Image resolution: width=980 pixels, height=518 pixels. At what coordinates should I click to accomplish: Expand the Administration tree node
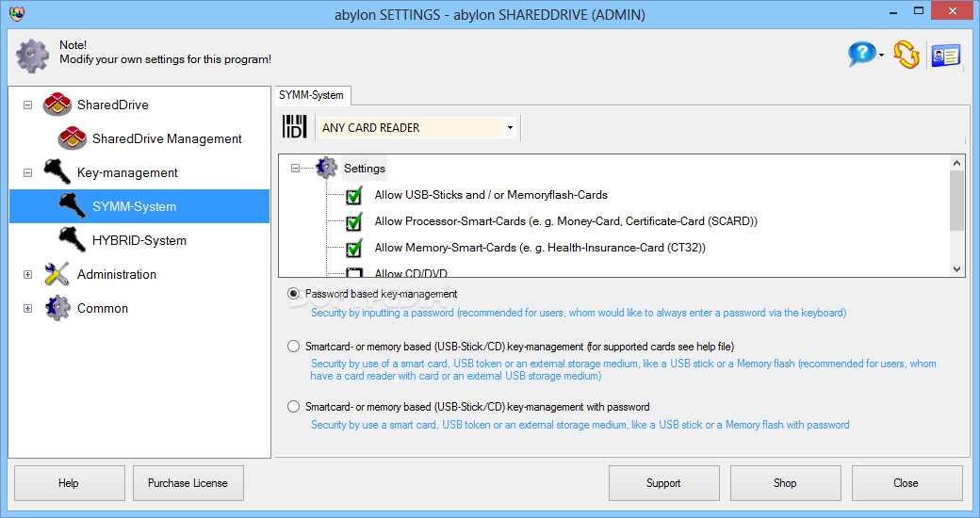[27, 274]
